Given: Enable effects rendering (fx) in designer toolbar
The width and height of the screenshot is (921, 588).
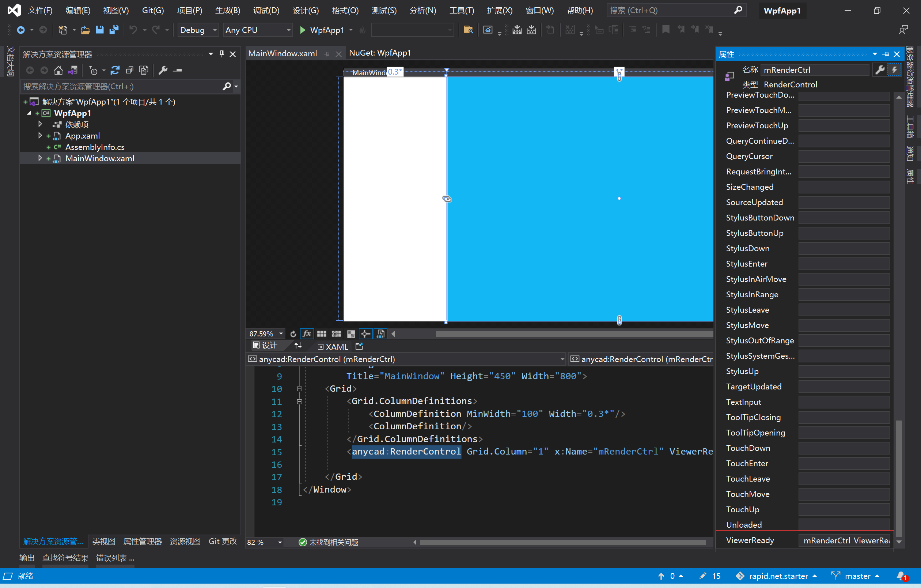Looking at the screenshot, I should click(306, 333).
